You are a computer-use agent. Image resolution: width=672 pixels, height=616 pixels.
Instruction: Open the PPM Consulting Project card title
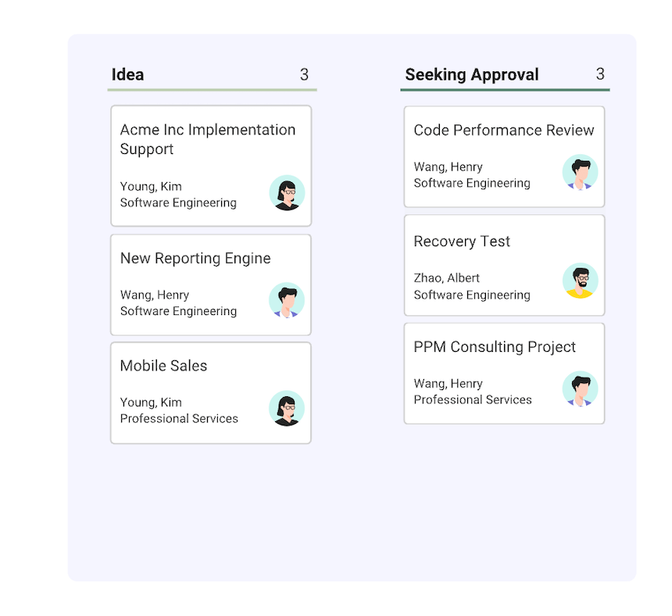(495, 347)
